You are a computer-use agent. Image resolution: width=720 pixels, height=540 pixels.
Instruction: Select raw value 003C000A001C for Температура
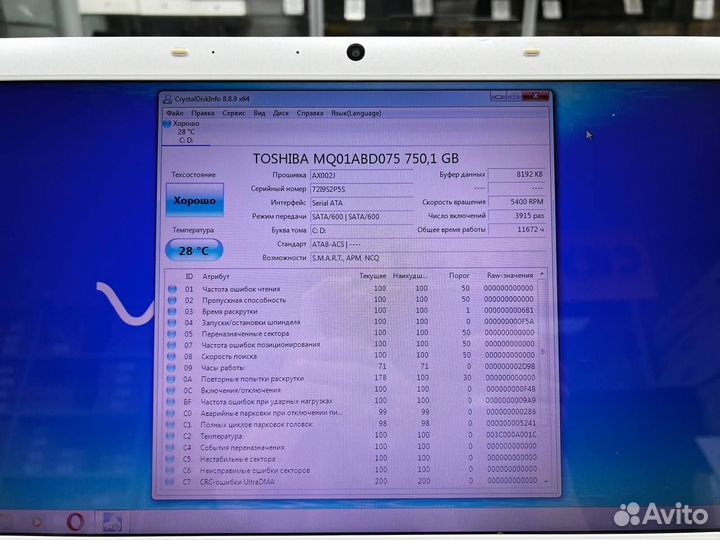point(511,434)
